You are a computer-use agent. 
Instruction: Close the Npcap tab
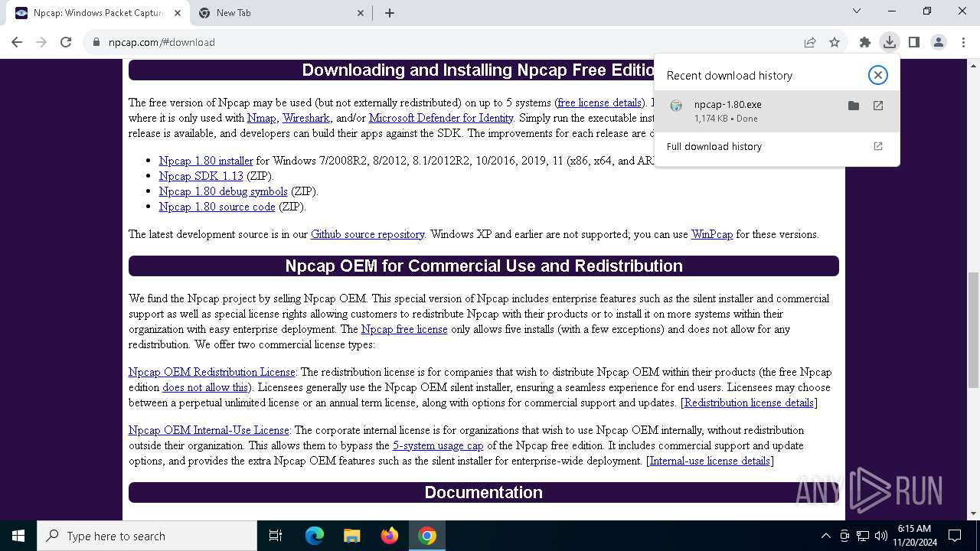tap(178, 13)
